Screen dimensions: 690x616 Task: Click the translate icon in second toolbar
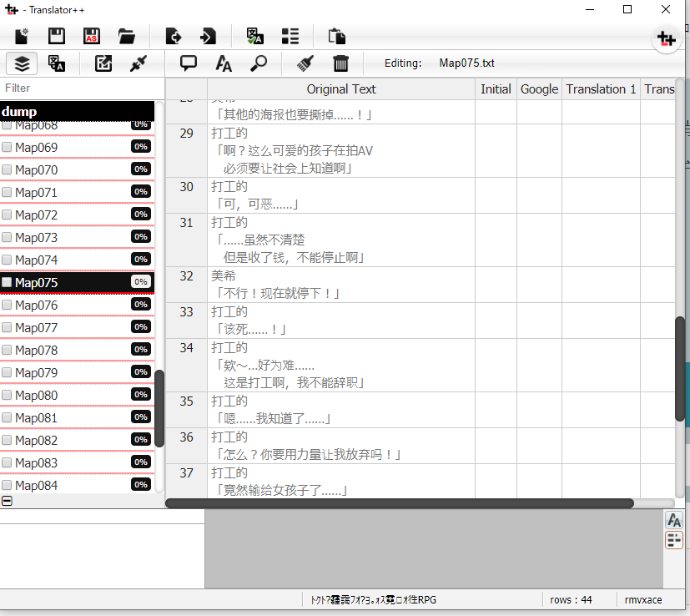point(57,63)
